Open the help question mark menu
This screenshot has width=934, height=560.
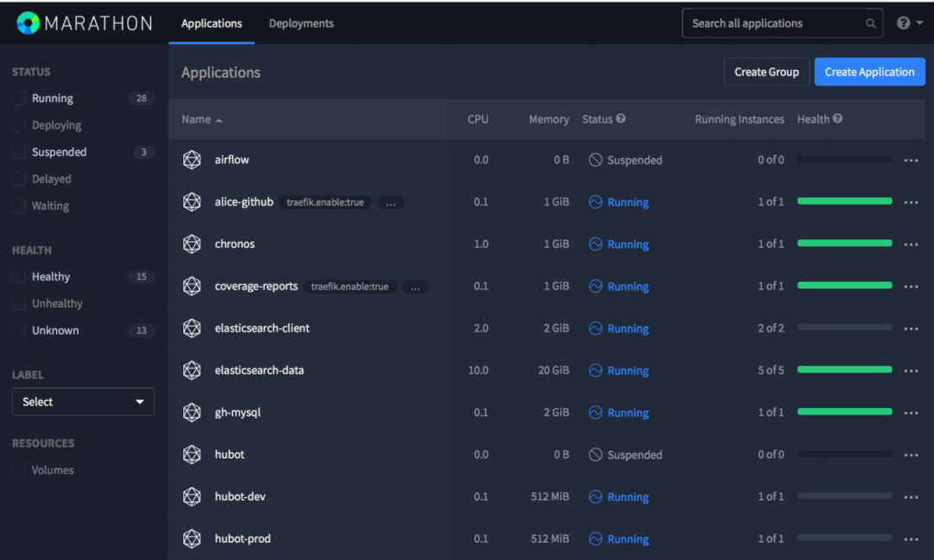[x=903, y=23]
